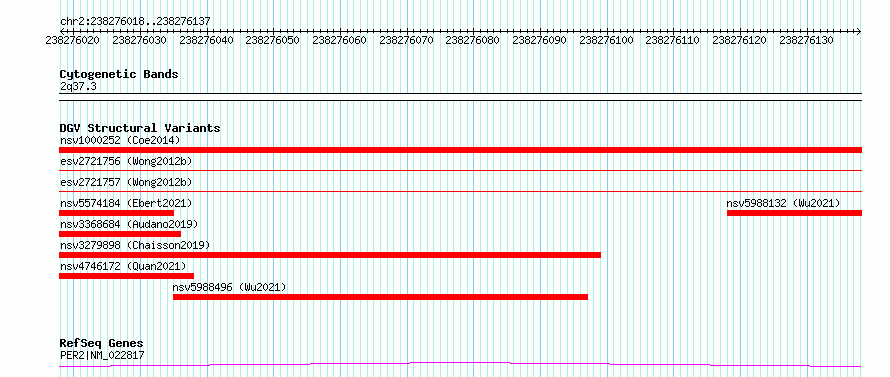Open the DGV Structural Variants track title

pos(140,128)
